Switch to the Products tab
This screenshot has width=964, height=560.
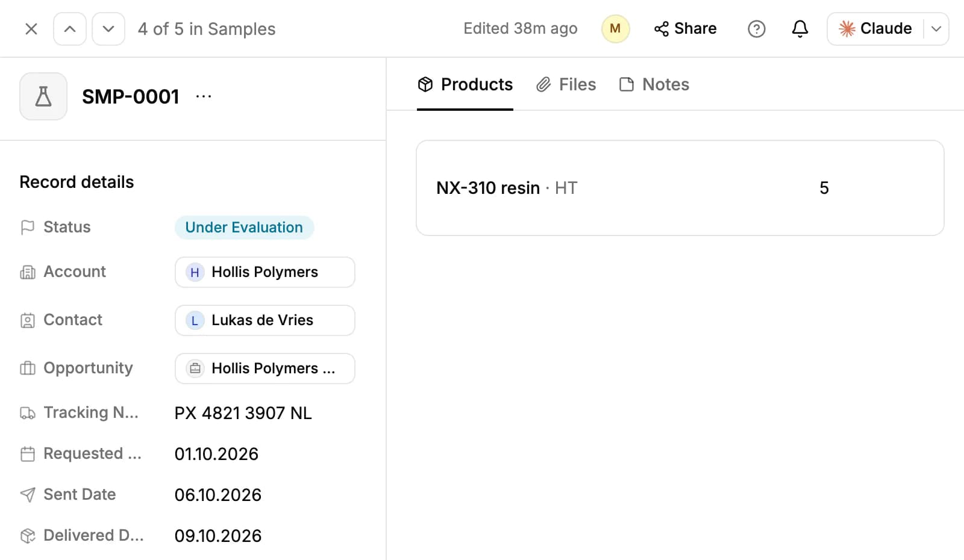[465, 84]
